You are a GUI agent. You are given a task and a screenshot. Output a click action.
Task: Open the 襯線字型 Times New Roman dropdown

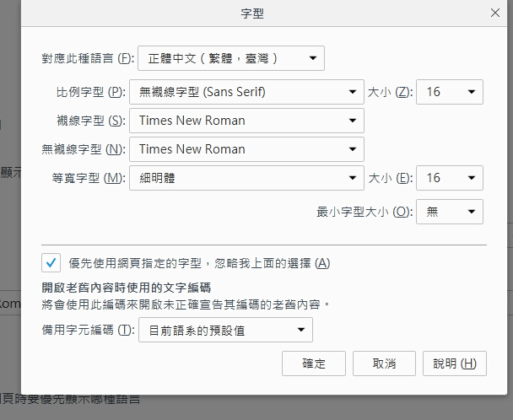(246, 121)
